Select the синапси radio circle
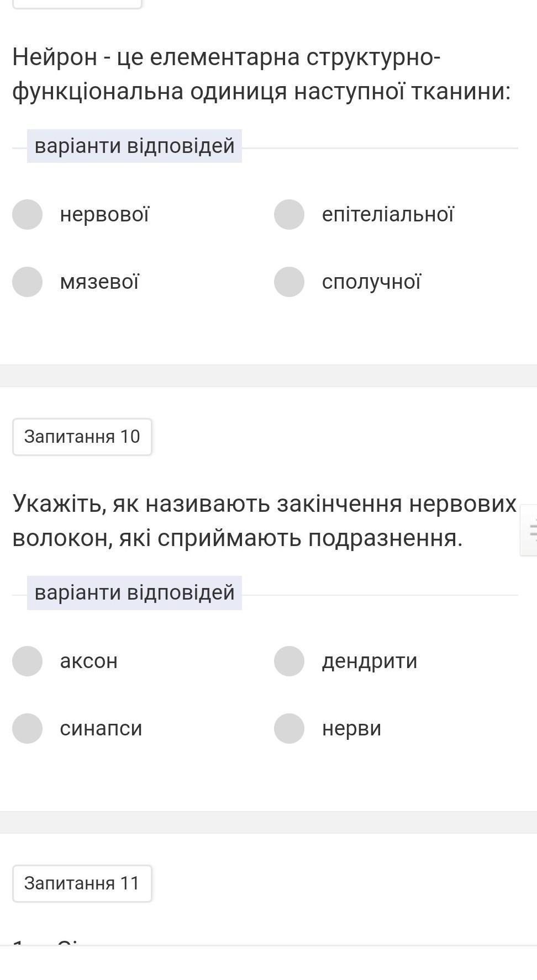Image resolution: width=537 pixels, height=980 pixels. click(28, 728)
